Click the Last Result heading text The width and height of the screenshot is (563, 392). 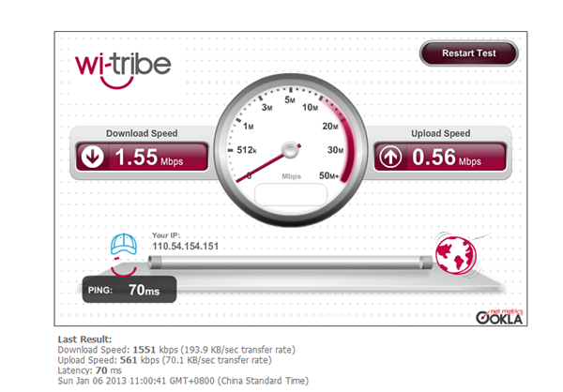click(84, 339)
